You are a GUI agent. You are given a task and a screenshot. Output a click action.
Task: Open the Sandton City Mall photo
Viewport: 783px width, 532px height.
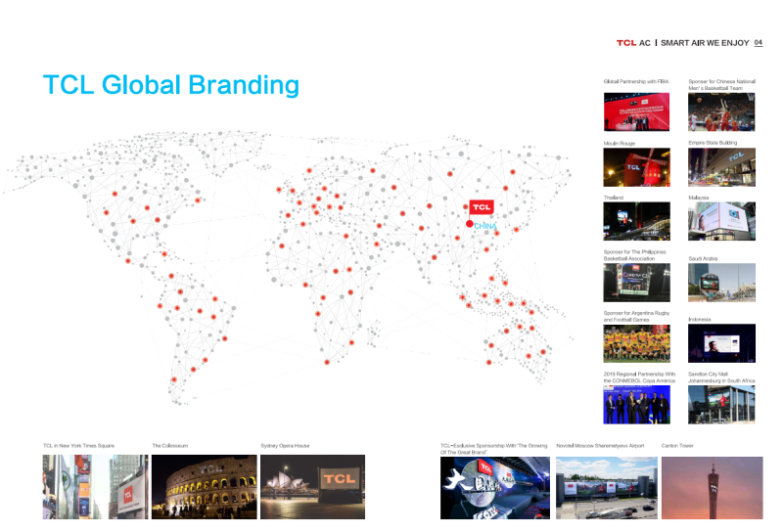pos(721,404)
